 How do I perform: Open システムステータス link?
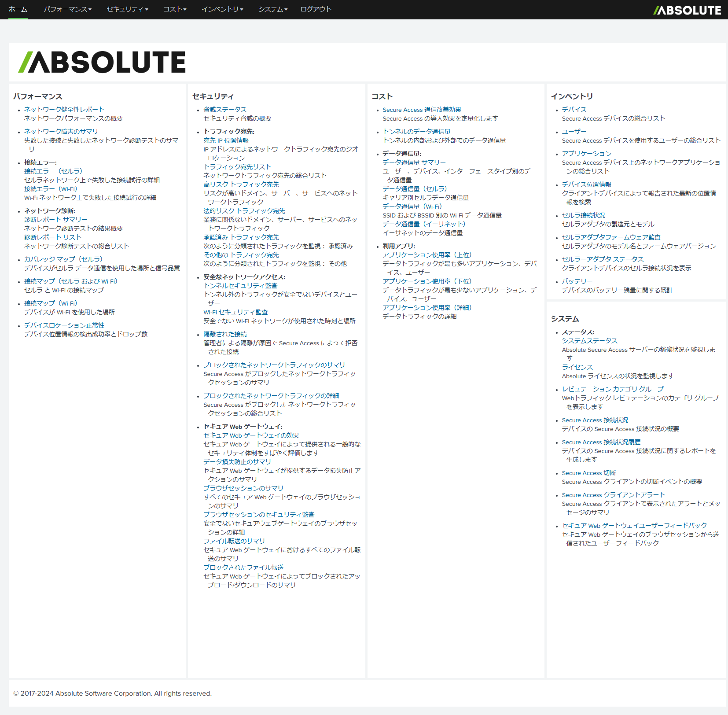point(590,341)
